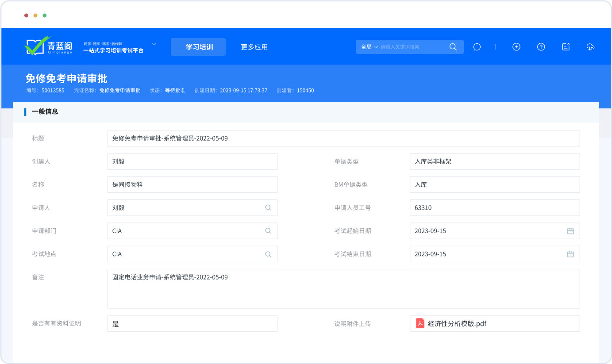Viewport: 612px width, 364px height.
Task: Click the 申请人员工号 field showing 63310
Action: click(x=494, y=207)
